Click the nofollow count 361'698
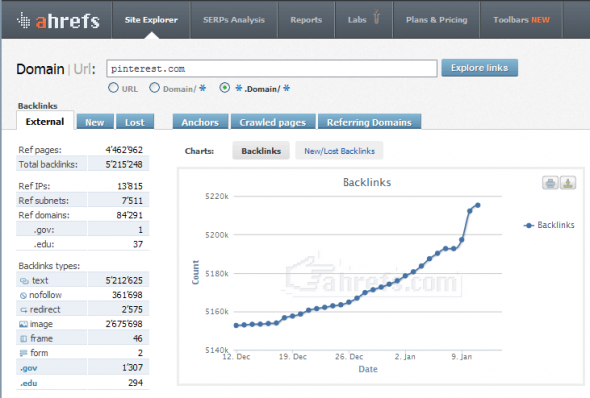The image size is (590, 398). click(x=127, y=295)
